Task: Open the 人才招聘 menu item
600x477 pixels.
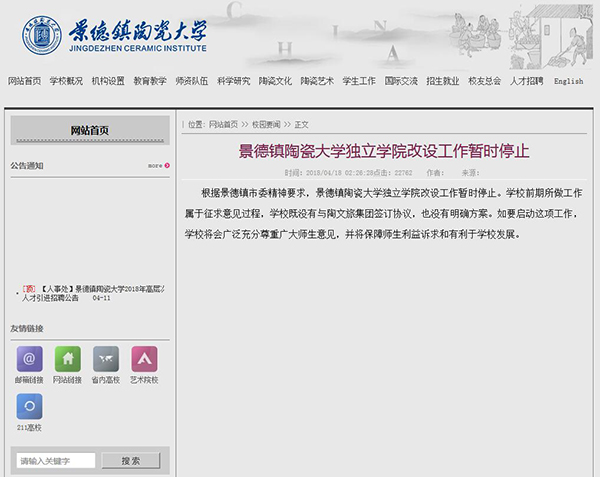Action: pos(527,81)
